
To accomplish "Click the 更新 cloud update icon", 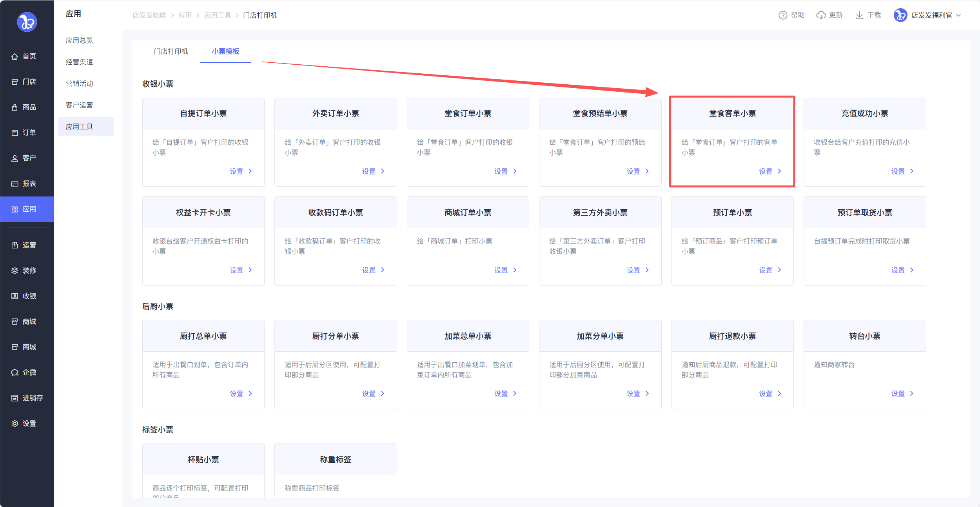I will click(x=821, y=15).
